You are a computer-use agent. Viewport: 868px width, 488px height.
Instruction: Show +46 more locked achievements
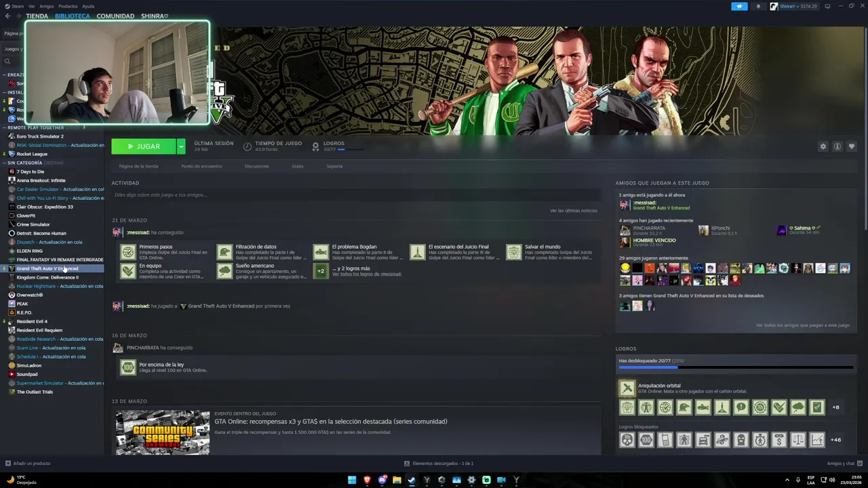pos(835,440)
